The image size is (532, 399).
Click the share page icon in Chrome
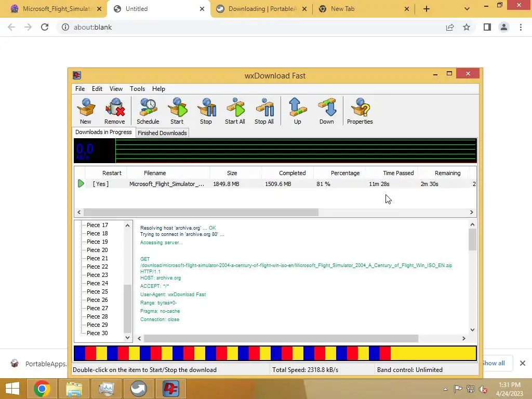(x=450, y=27)
